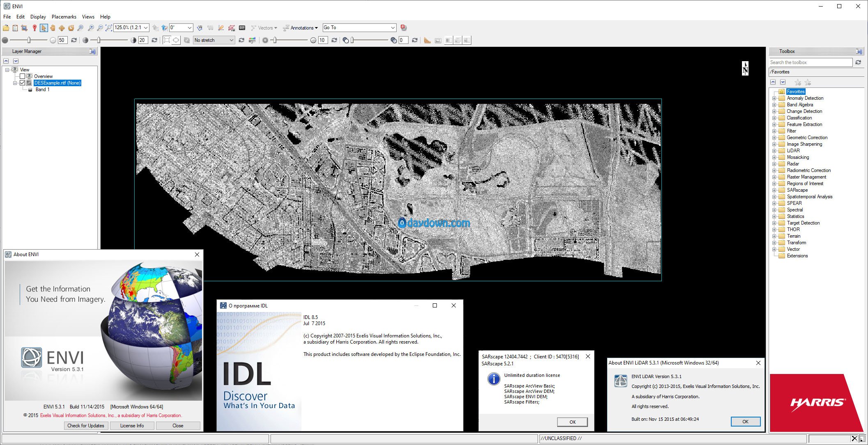
Task: Select the Extensions toolbox folder
Action: [797, 256]
